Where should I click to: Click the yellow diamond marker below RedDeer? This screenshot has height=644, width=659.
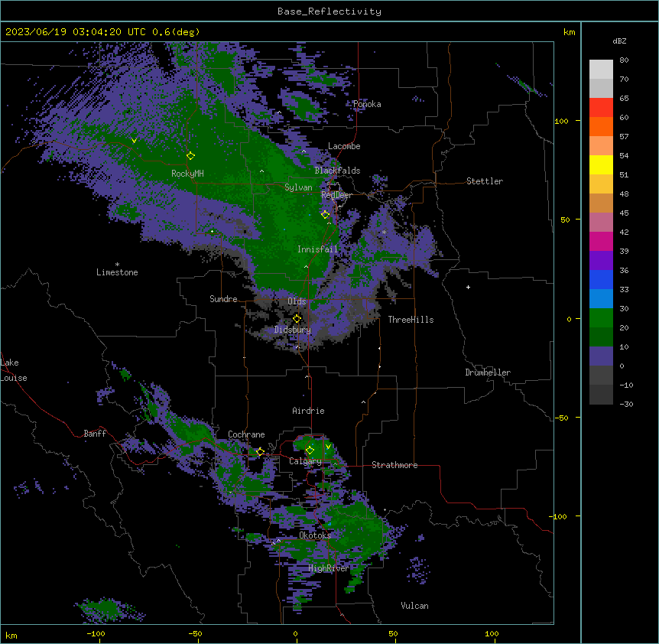pyautogui.click(x=325, y=214)
